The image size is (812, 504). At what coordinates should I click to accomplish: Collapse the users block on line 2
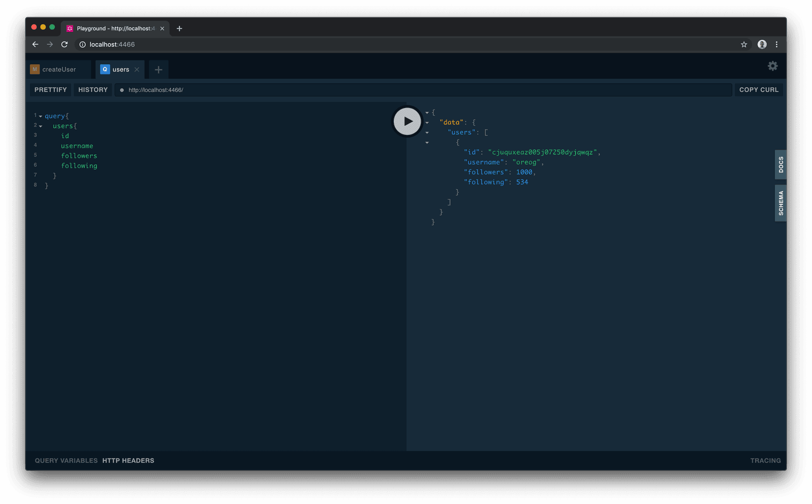point(41,126)
